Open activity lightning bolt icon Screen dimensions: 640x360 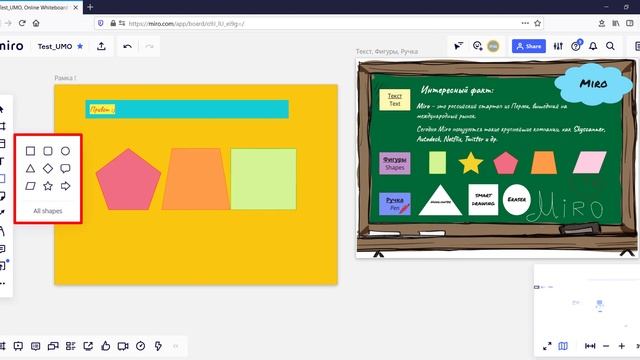(x=158, y=346)
